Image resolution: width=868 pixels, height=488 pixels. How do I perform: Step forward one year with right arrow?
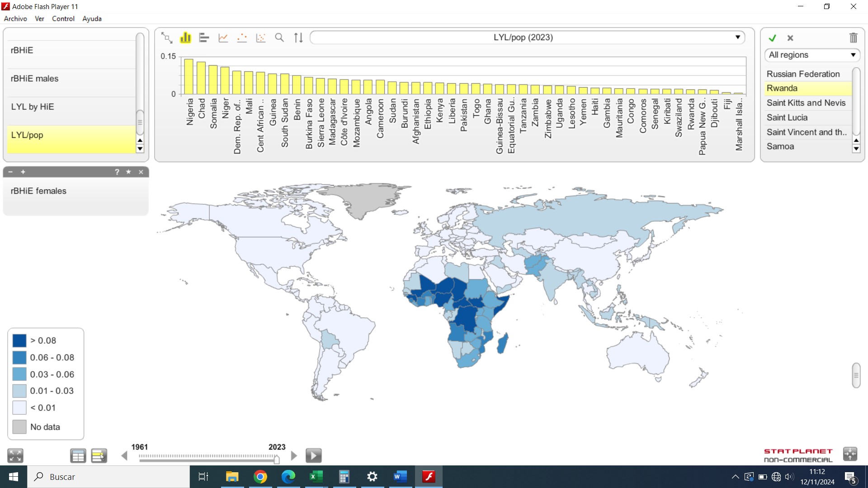click(x=294, y=456)
